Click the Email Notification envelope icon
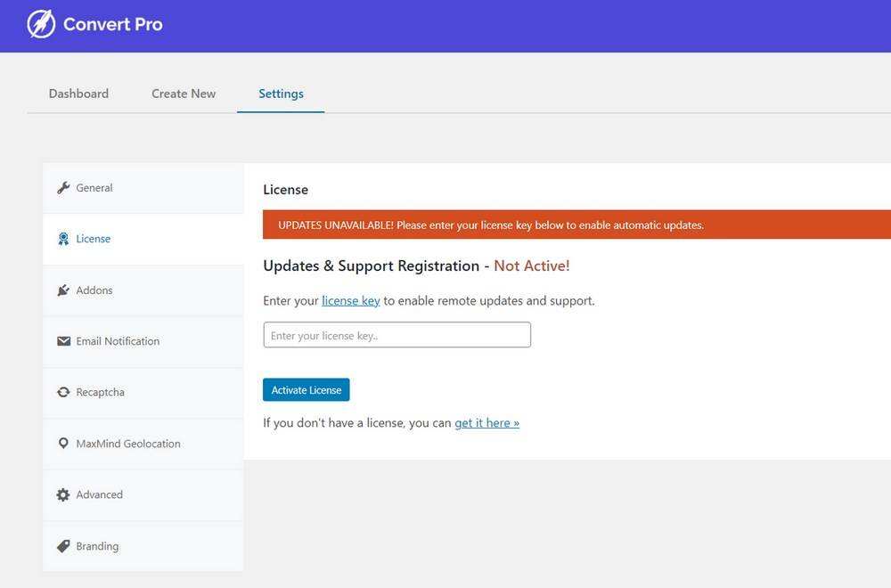Image resolution: width=891 pixels, height=588 pixels. (x=63, y=341)
